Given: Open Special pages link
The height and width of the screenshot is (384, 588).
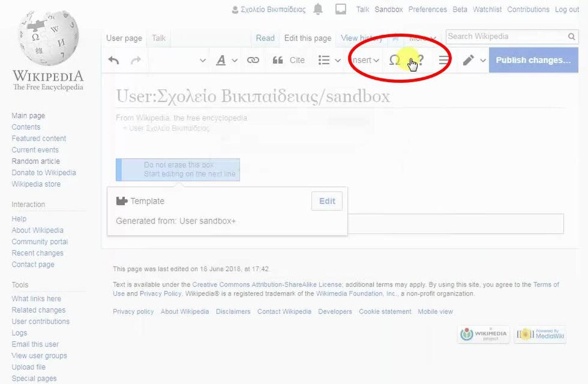Looking at the screenshot, I should tap(34, 378).
